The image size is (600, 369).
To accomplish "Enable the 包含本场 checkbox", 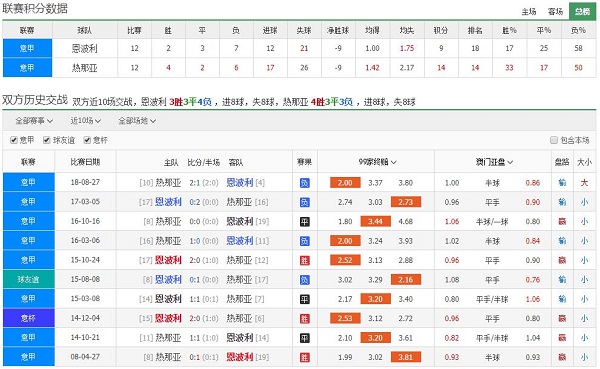I will 554,140.
